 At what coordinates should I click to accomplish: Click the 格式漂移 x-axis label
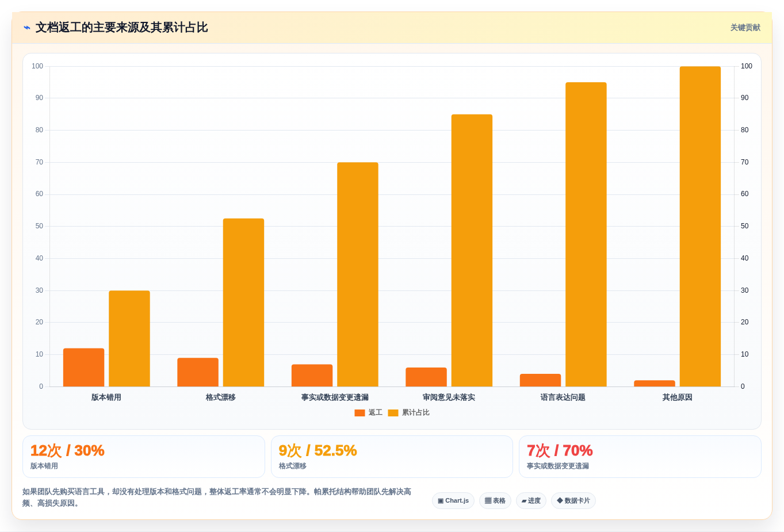[x=221, y=397]
